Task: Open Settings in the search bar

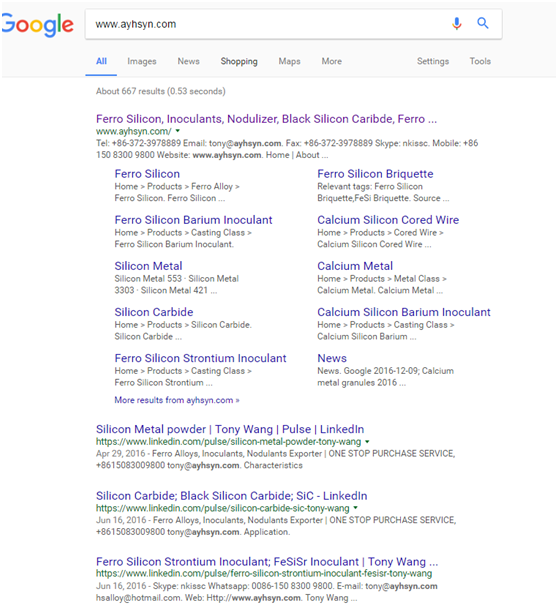Action: pyautogui.click(x=433, y=61)
